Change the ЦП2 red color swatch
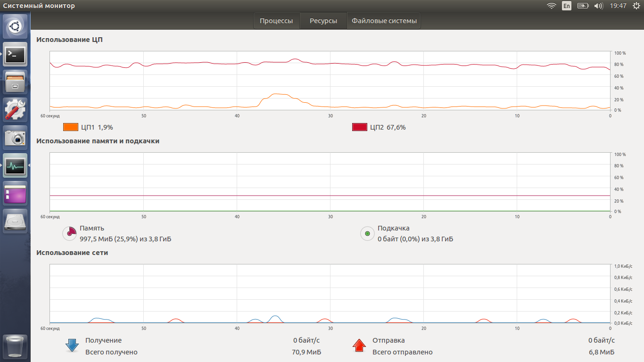This screenshot has width=644, height=362. pyautogui.click(x=360, y=127)
